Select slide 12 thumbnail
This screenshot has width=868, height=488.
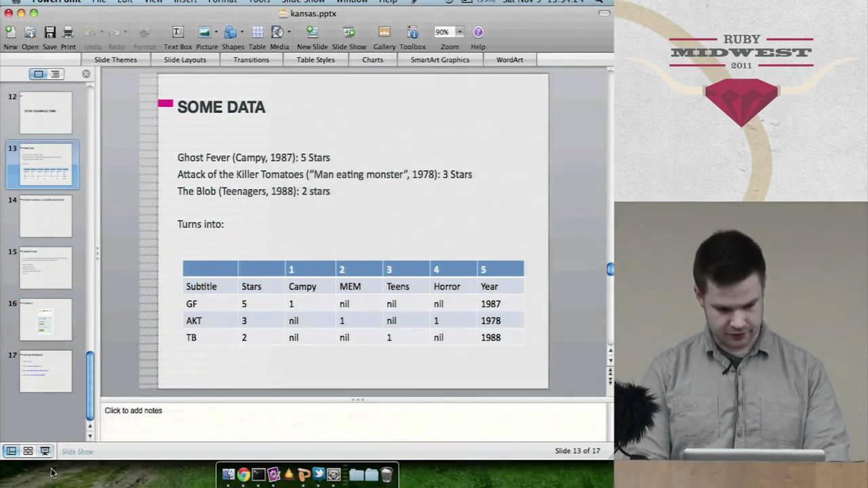pos(45,113)
